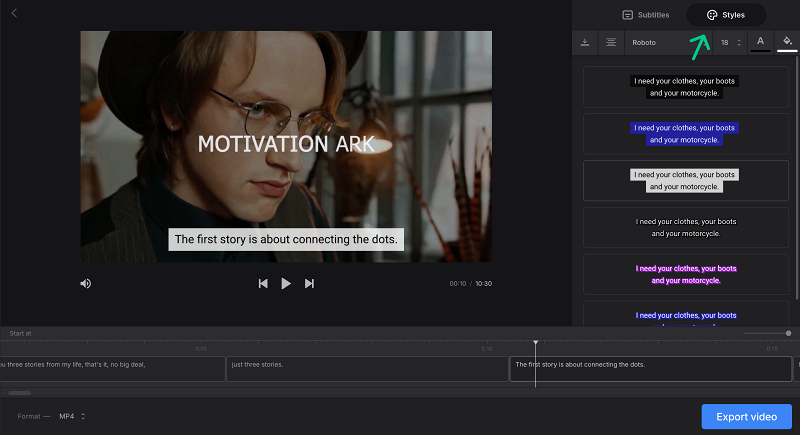Click the subtitle caption on the video preview

pyautogui.click(x=286, y=239)
